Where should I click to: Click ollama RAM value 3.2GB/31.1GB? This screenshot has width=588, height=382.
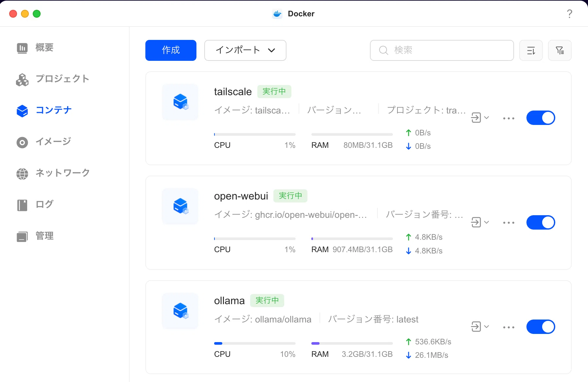pyautogui.click(x=367, y=354)
